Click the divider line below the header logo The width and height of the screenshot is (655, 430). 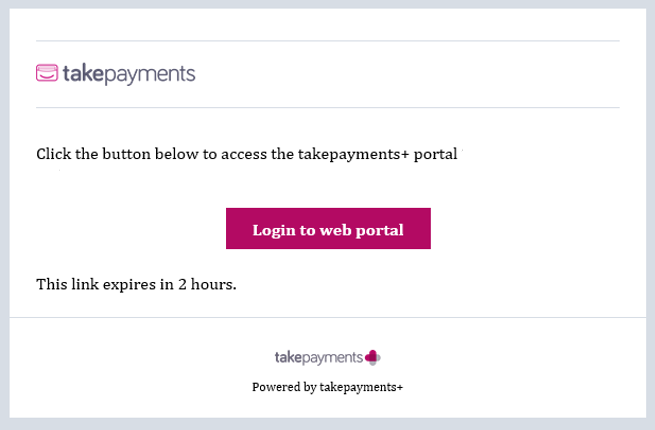pos(328,108)
